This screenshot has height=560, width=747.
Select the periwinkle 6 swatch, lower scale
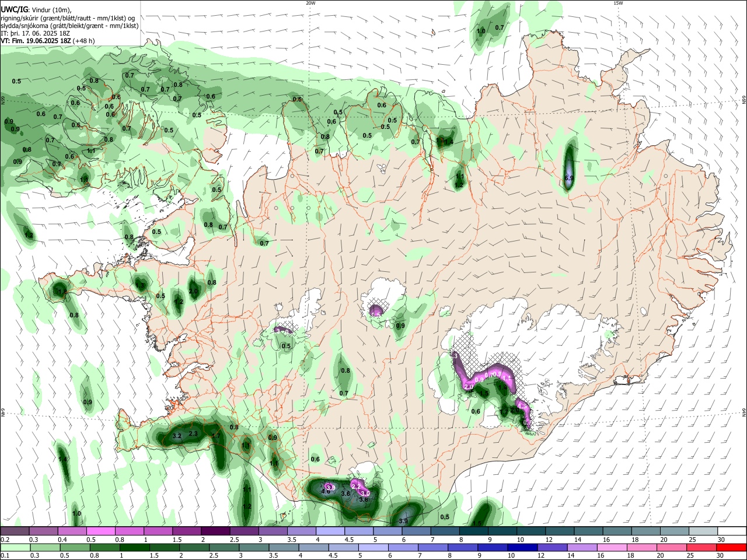pyautogui.click(x=403, y=547)
